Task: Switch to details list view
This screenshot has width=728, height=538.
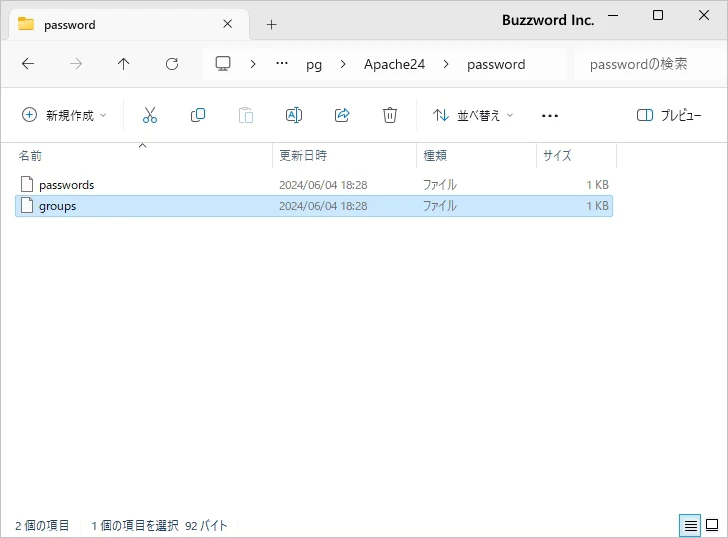Action: (x=690, y=525)
